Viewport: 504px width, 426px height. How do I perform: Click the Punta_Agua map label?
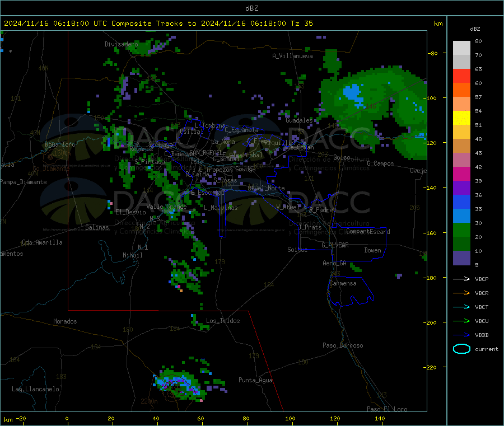[x=255, y=380]
